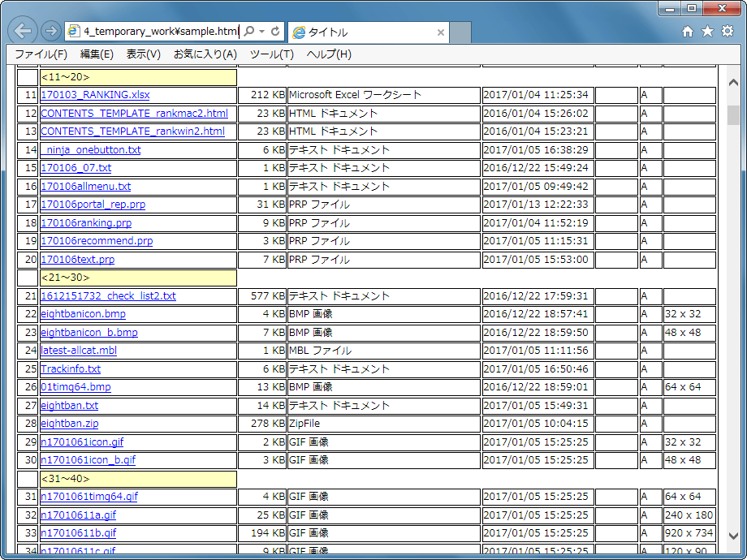747x560 pixels.
Task: Click the 577 KB size cell
Action: point(261,295)
